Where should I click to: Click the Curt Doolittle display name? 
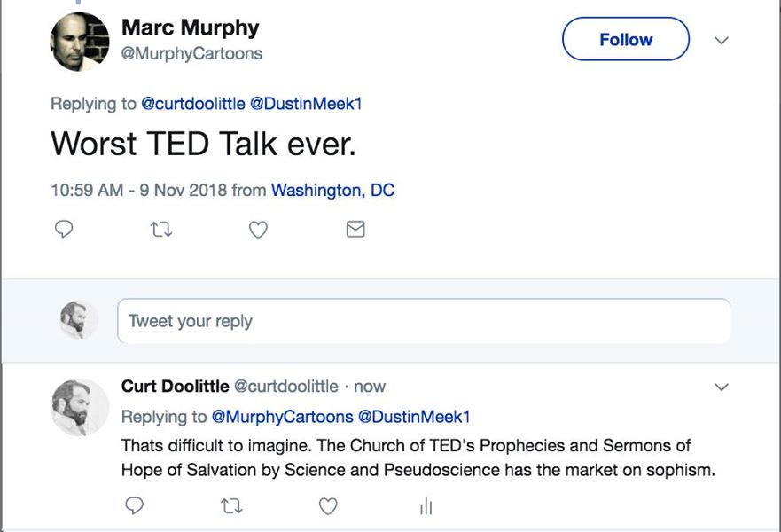coord(175,387)
